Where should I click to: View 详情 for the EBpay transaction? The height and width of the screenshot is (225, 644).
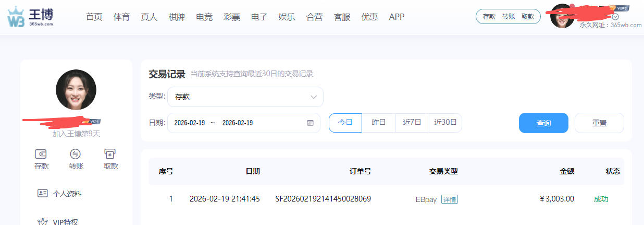(450, 199)
